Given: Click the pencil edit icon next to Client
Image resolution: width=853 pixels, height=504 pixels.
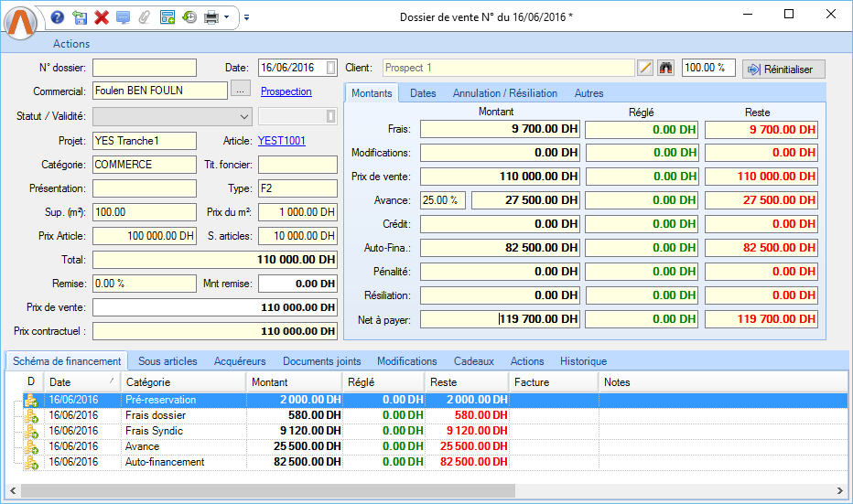Looking at the screenshot, I should (645, 68).
